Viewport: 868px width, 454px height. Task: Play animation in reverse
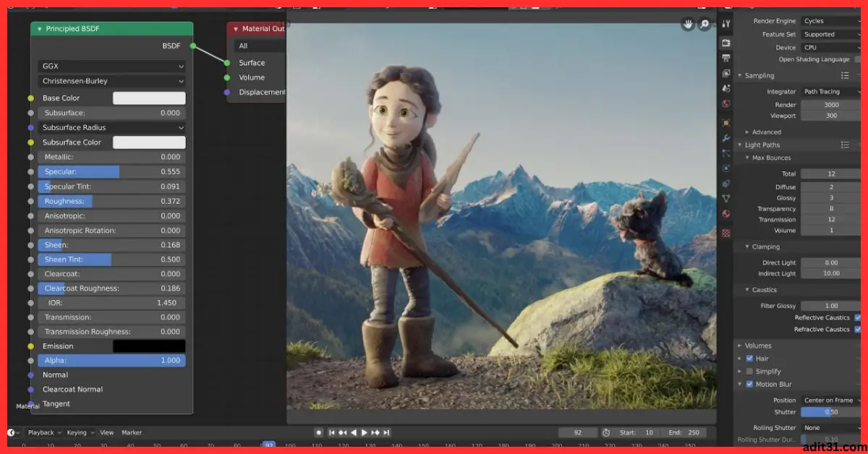click(354, 432)
